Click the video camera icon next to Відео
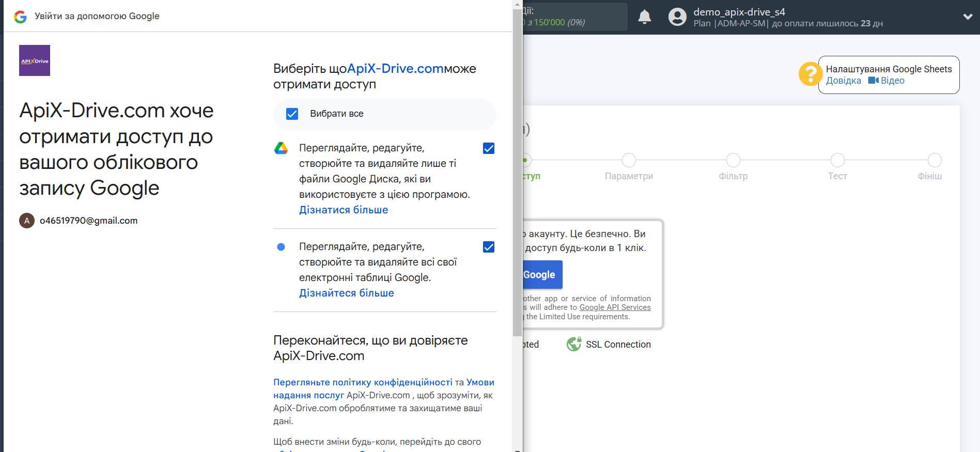Viewport: 980px width, 452px height. (x=873, y=81)
